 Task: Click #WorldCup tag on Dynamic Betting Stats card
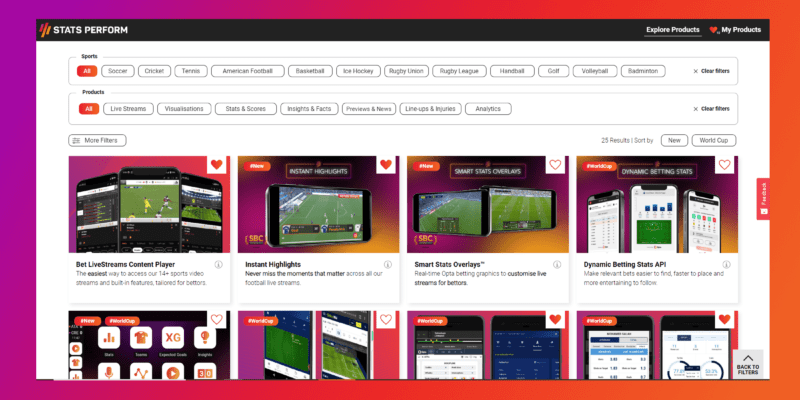tap(599, 166)
